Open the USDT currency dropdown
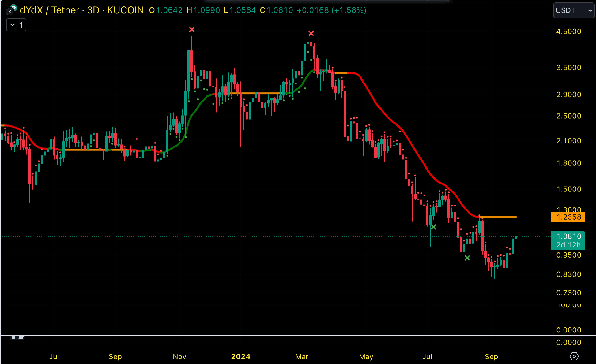The width and height of the screenshot is (596, 364). click(x=574, y=10)
